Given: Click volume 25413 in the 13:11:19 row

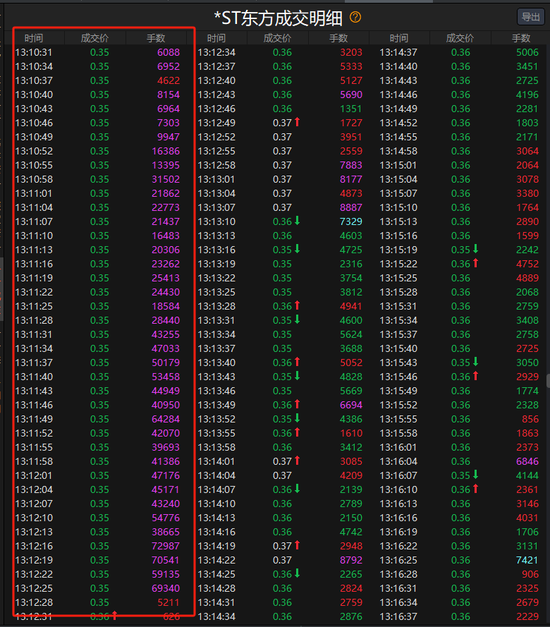Looking at the screenshot, I should (166, 278).
